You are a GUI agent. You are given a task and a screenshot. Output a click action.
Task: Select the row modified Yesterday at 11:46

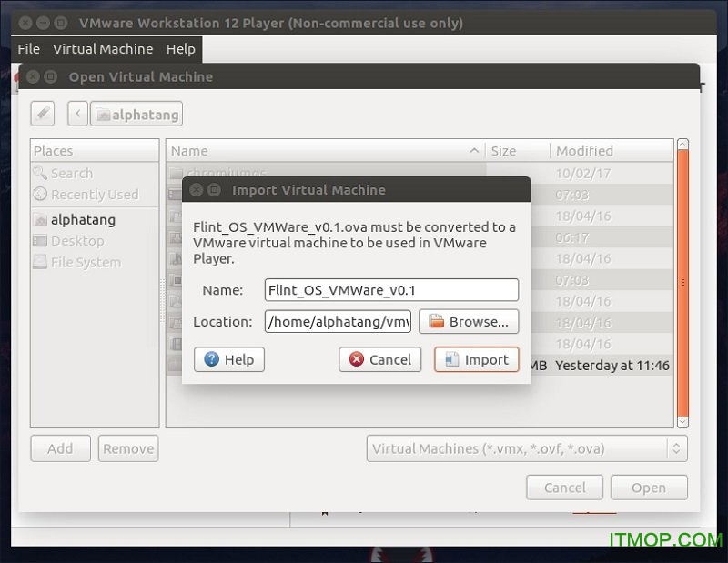point(420,366)
